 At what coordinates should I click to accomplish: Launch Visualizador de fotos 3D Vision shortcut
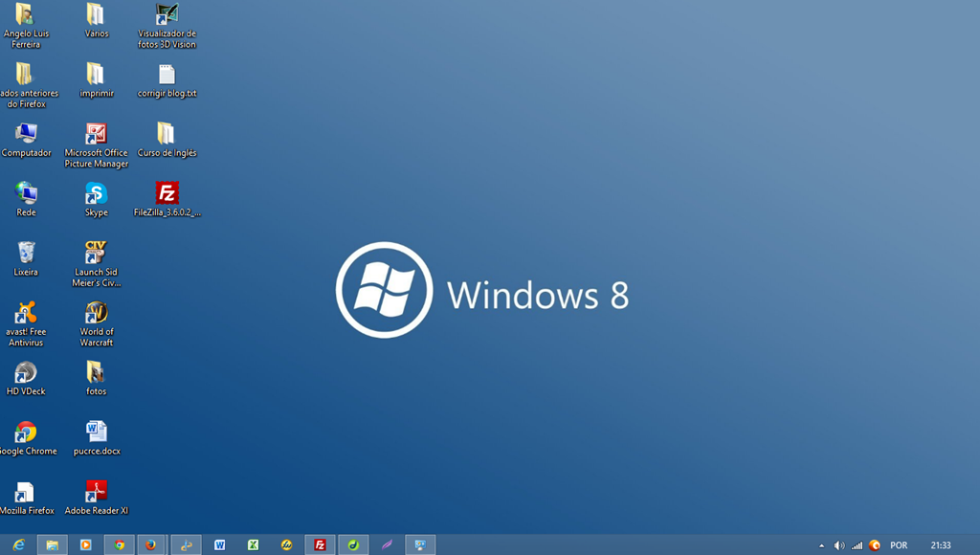(167, 25)
